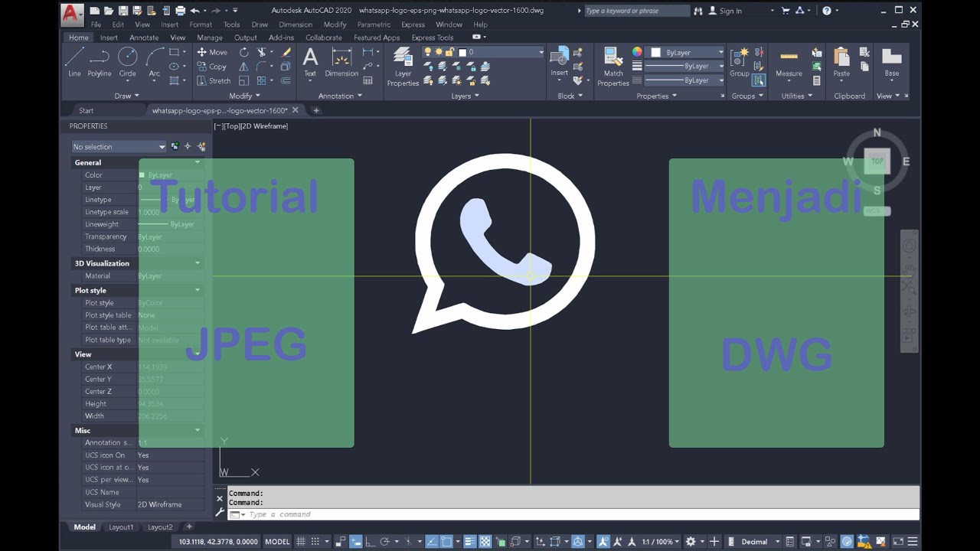Toggle MODEL space button in status bar
The width and height of the screenshot is (980, 551).
pyautogui.click(x=277, y=542)
